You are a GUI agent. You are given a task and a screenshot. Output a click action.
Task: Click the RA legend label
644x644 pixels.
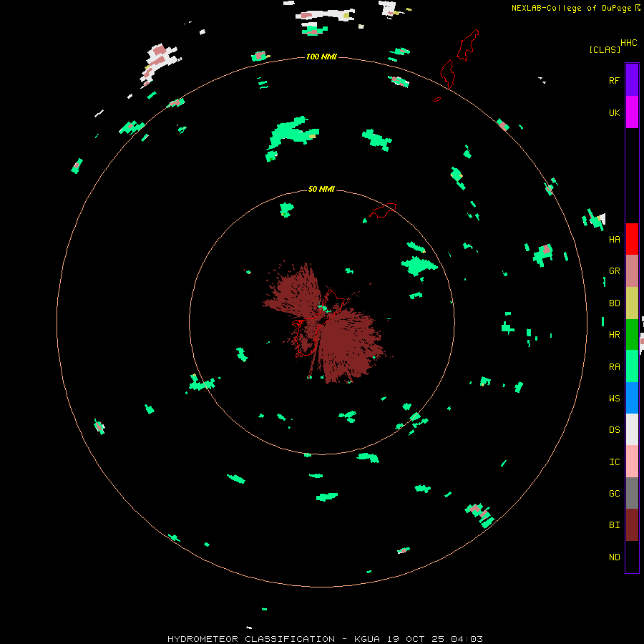click(614, 367)
